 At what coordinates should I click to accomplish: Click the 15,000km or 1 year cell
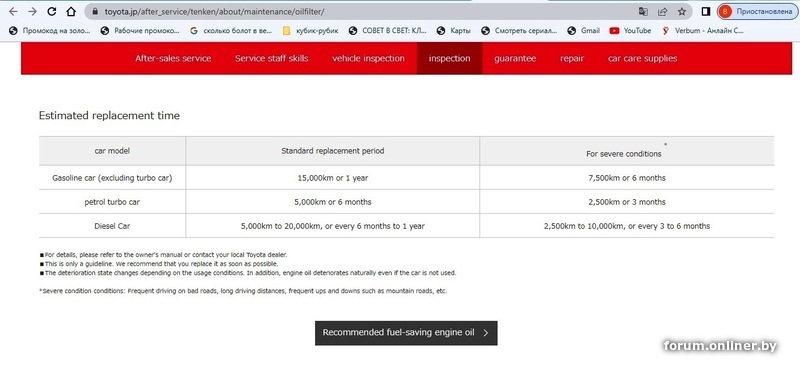pos(333,178)
